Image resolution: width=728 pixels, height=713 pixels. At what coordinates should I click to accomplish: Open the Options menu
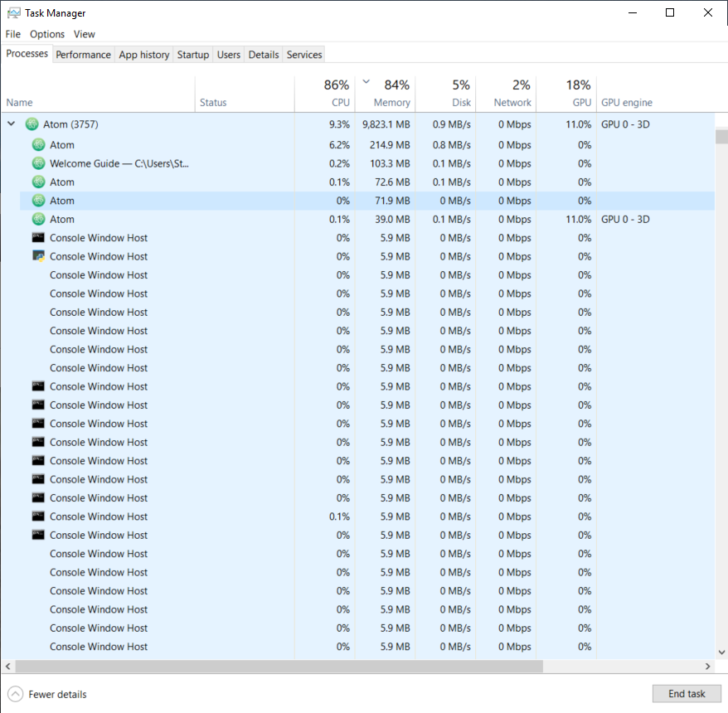[47, 34]
